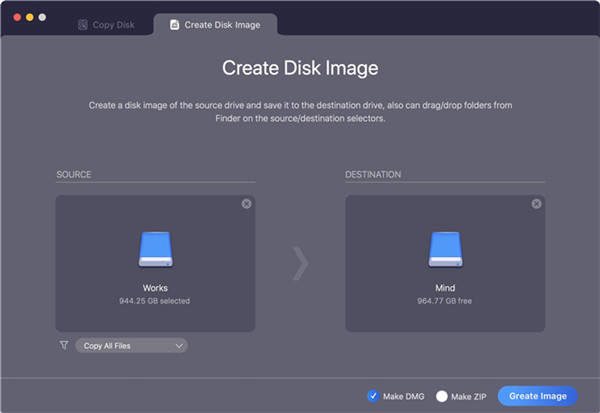Uncheck the Make DMG checkbox

click(373, 396)
